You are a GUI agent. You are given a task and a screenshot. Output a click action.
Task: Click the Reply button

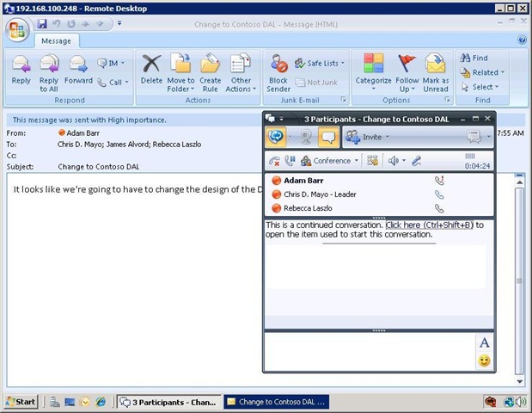21,71
